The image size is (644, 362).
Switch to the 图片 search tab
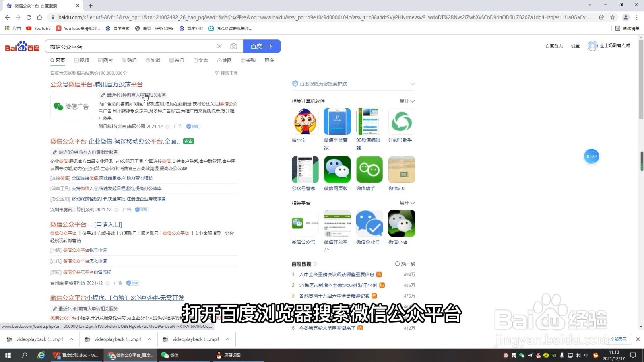[105, 60]
